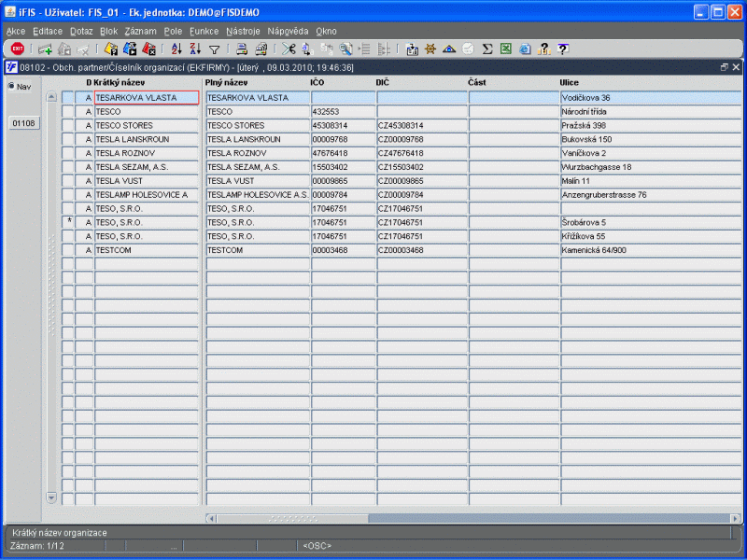
Task: Click the short name cell TESLA SEZAM, A.S.
Action: click(147, 167)
